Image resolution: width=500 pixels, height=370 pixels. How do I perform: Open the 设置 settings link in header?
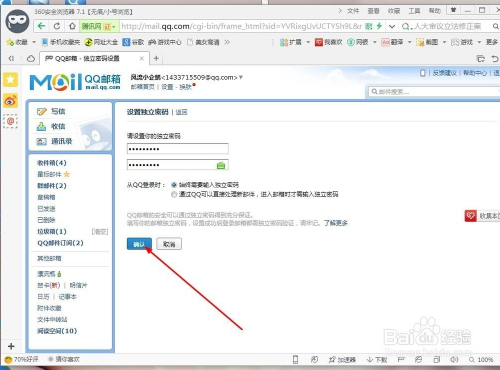[167, 87]
